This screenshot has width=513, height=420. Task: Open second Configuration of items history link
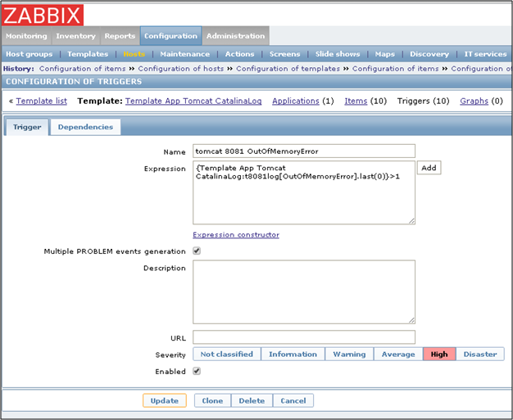395,69
